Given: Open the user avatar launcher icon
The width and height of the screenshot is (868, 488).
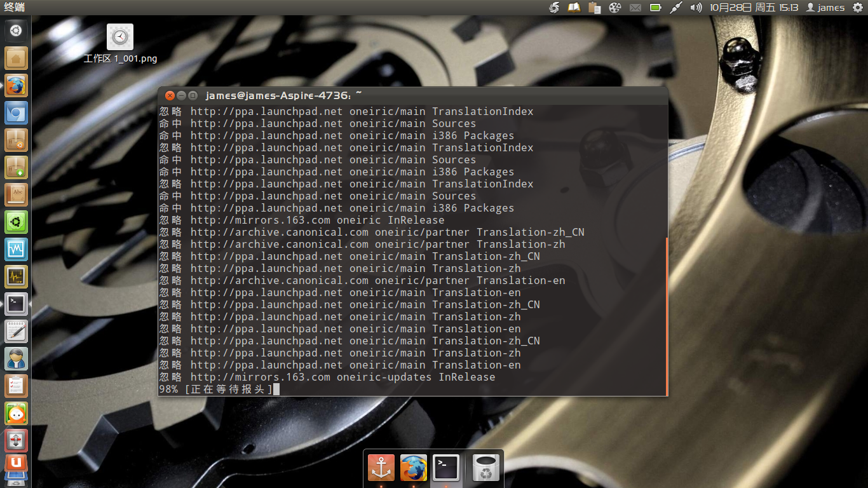Looking at the screenshot, I should (16, 358).
